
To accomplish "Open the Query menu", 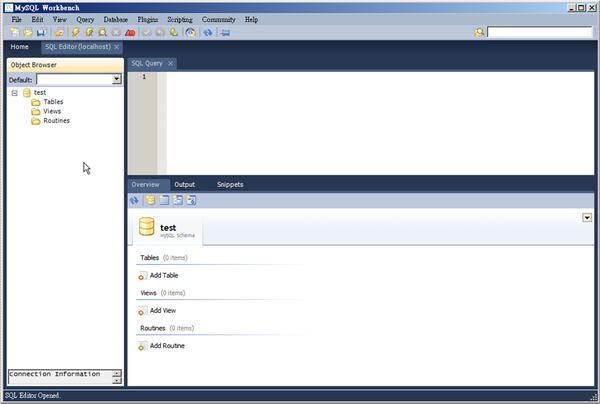I will pos(85,20).
